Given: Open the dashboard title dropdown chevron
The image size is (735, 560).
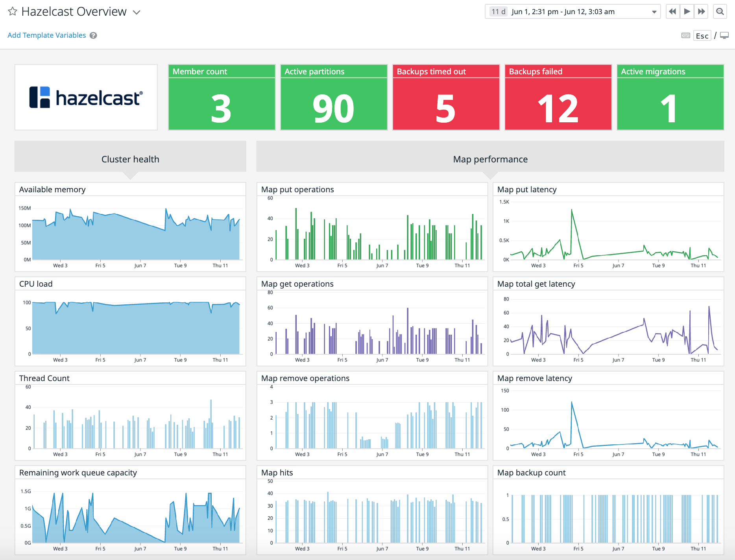Looking at the screenshot, I should click(x=136, y=12).
